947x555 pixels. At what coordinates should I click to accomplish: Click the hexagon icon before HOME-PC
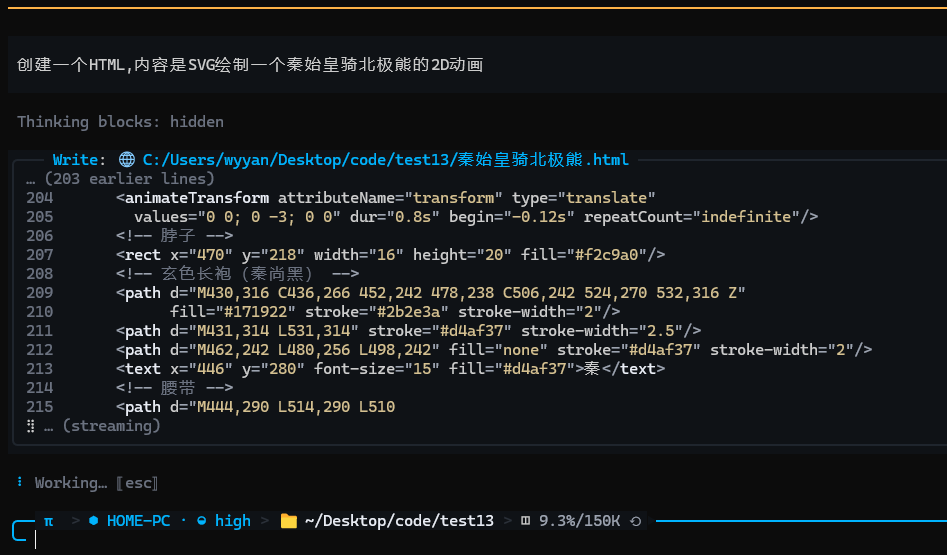click(x=94, y=521)
